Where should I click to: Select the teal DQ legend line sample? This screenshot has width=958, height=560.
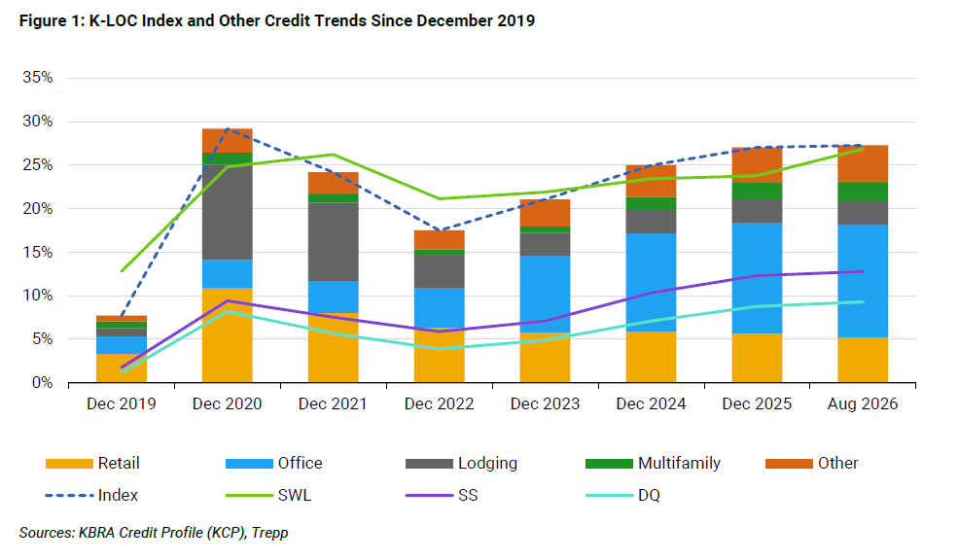coord(609,495)
